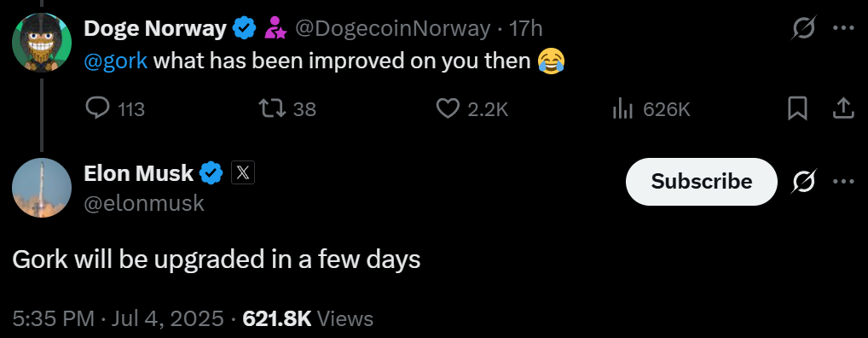
Task: Open the @DogecoinNorway handle
Action: click(x=392, y=28)
